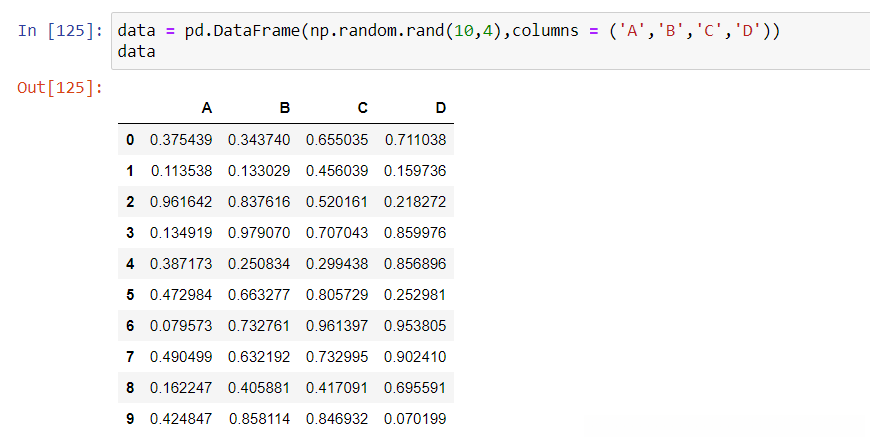The width and height of the screenshot is (870, 446).
Task: Click the word 'columns' in the code
Action: [x=545, y=30]
